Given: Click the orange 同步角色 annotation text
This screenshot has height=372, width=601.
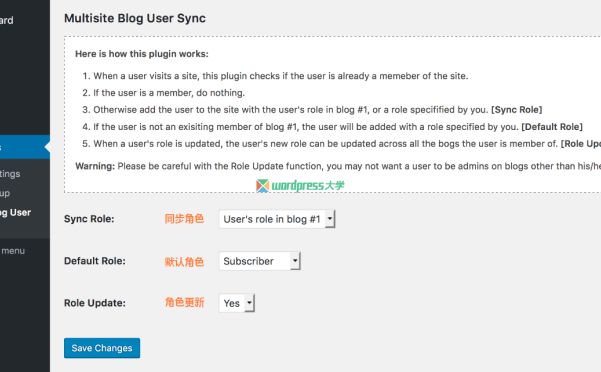Looking at the screenshot, I should pos(184,219).
